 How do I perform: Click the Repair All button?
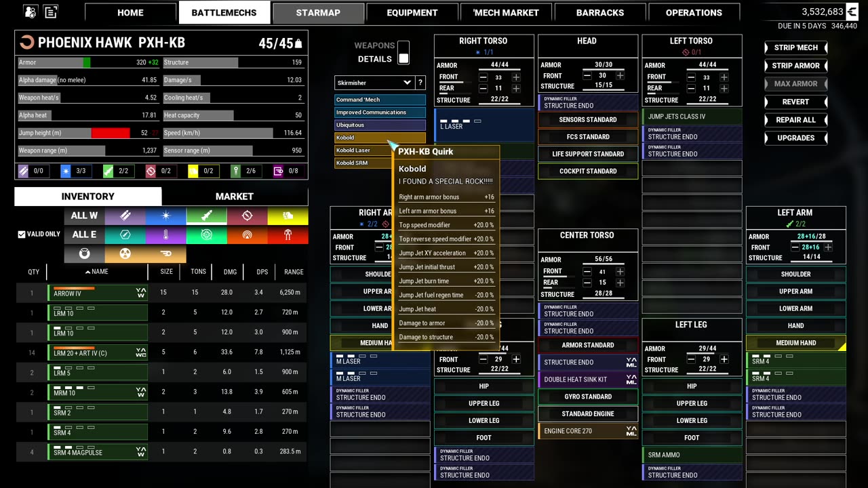click(x=795, y=120)
